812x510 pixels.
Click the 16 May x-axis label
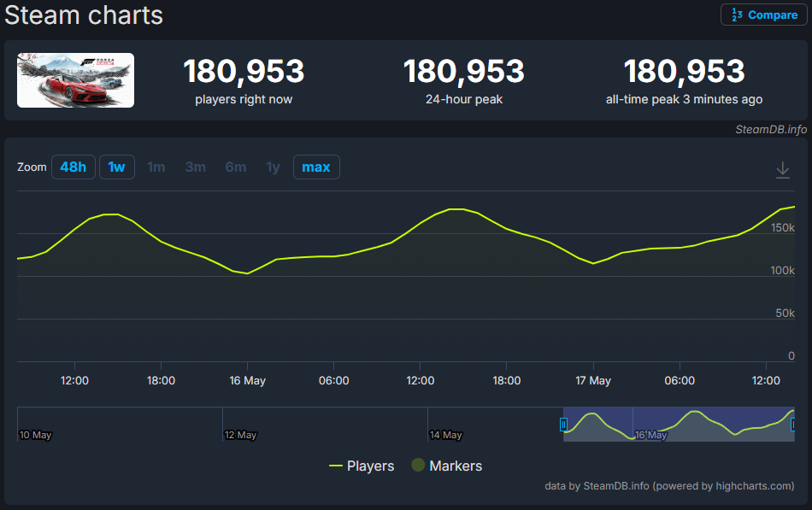(x=248, y=380)
